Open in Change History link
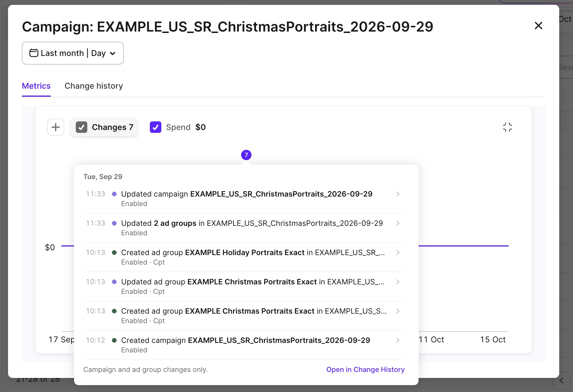 (x=365, y=369)
